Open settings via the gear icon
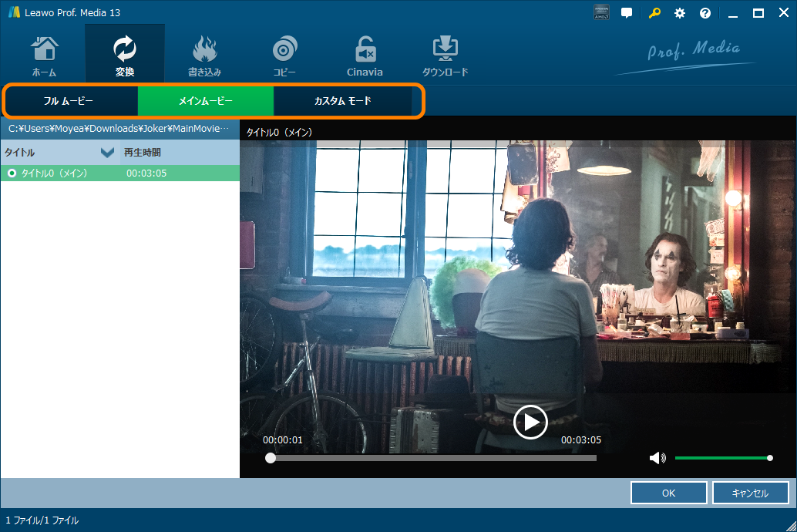797x532 pixels. (680, 13)
